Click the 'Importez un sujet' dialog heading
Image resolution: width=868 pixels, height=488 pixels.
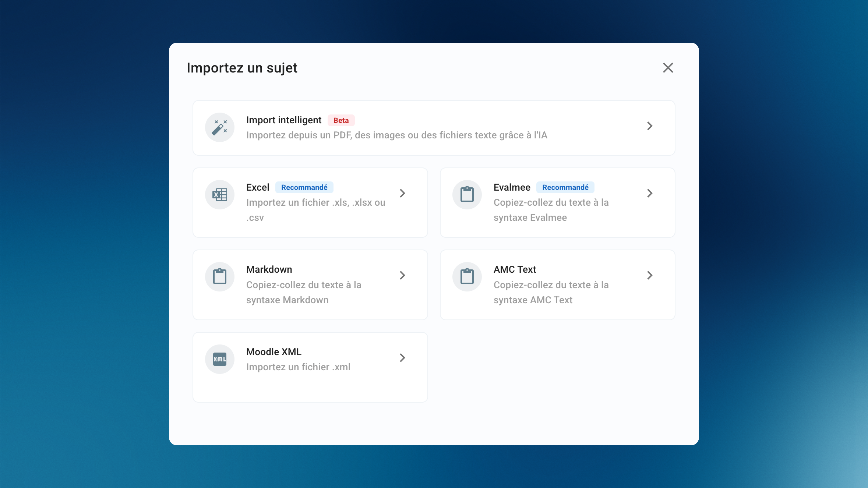tap(242, 68)
